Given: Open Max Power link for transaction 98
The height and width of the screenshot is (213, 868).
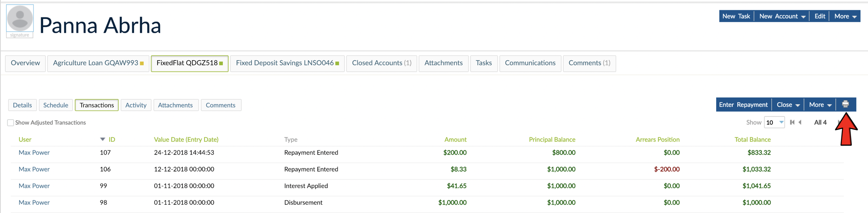Looking at the screenshot, I should [34, 202].
